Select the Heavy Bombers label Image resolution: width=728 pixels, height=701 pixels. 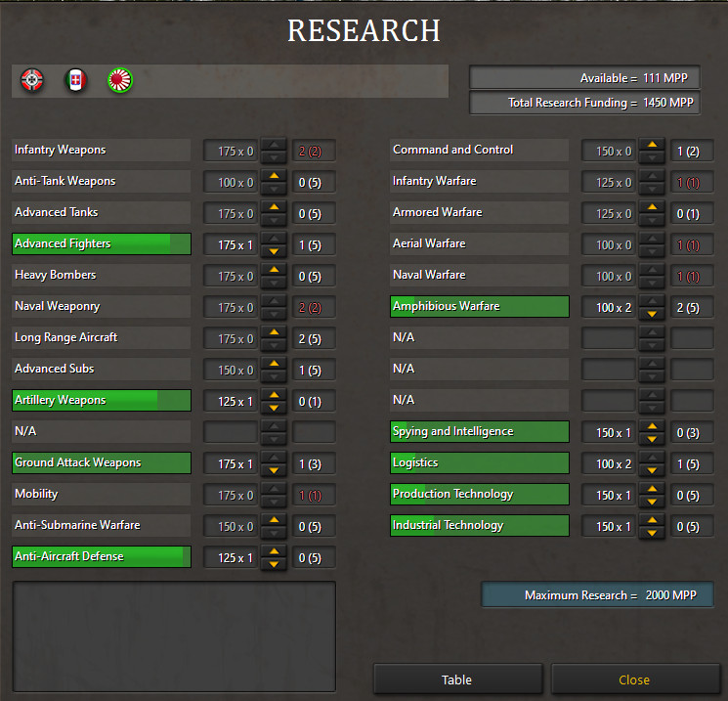[x=102, y=275]
